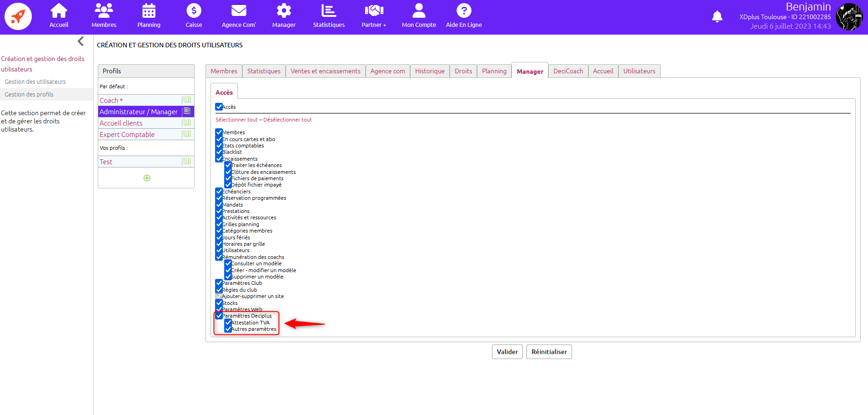Click the Valider button

[507, 352]
